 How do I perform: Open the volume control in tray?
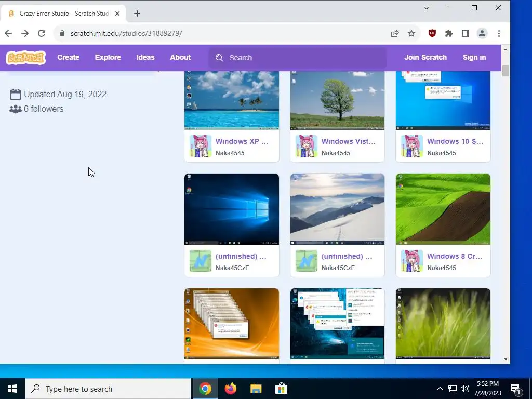(465, 389)
